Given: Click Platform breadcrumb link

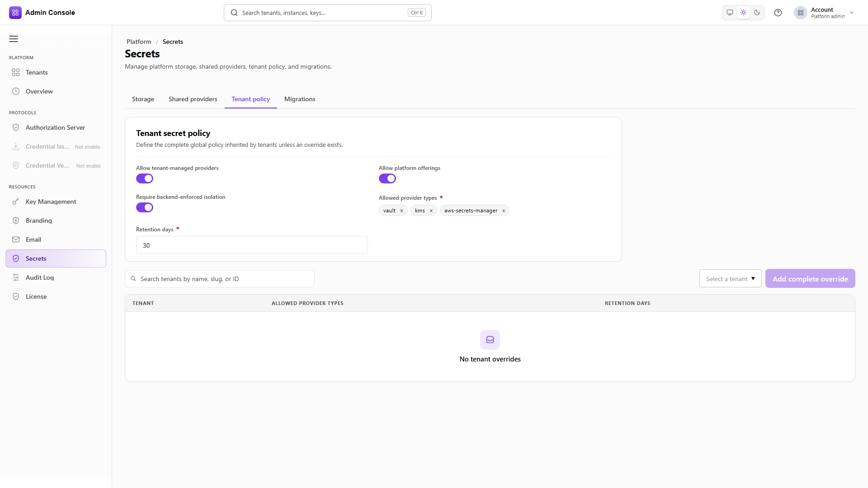Looking at the screenshot, I should tap(139, 42).
